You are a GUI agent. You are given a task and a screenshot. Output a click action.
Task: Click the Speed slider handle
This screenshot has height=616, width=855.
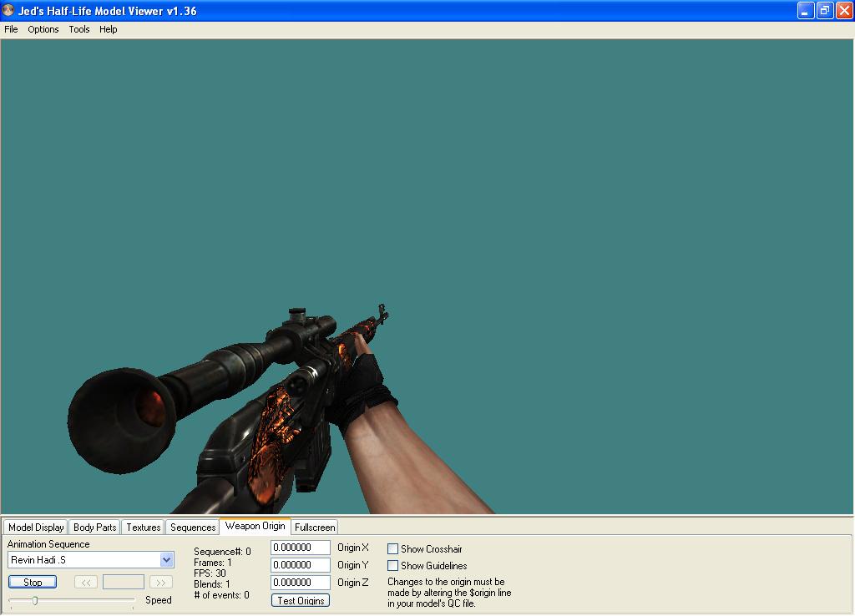[35, 601]
